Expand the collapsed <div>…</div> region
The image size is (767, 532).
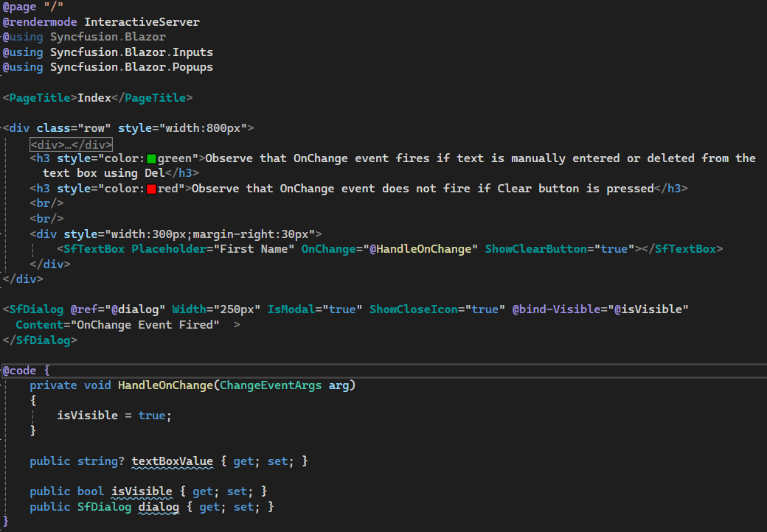click(x=71, y=144)
